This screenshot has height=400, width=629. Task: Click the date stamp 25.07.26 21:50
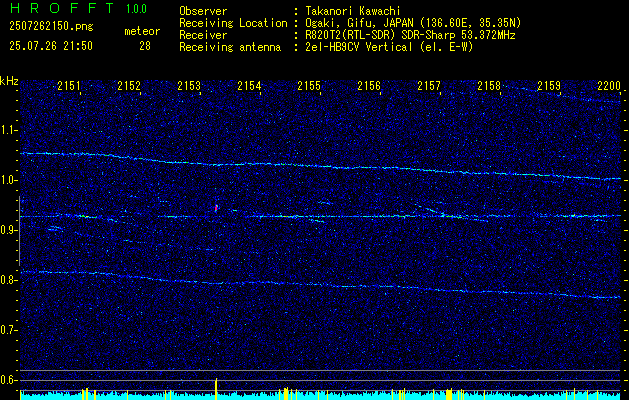point(51,46)
